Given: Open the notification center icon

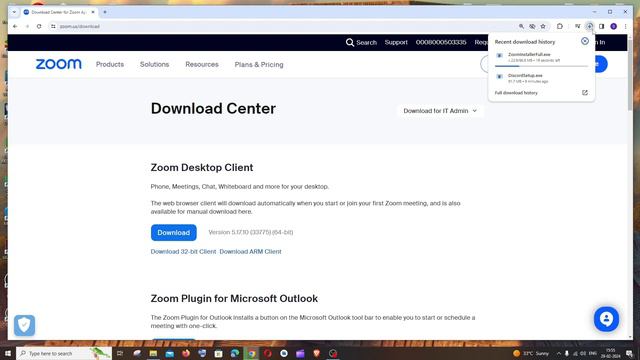Looking at the screenshot, I should click(629, 353).
